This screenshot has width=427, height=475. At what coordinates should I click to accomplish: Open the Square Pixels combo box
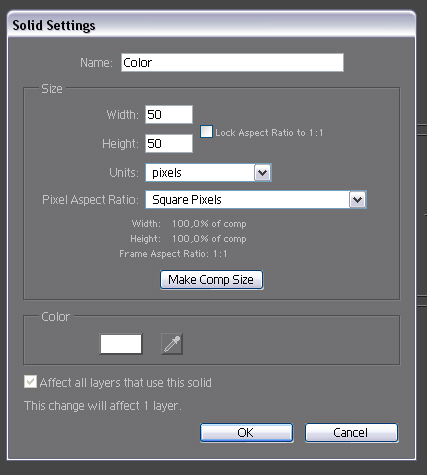click(x=256, y=200)
